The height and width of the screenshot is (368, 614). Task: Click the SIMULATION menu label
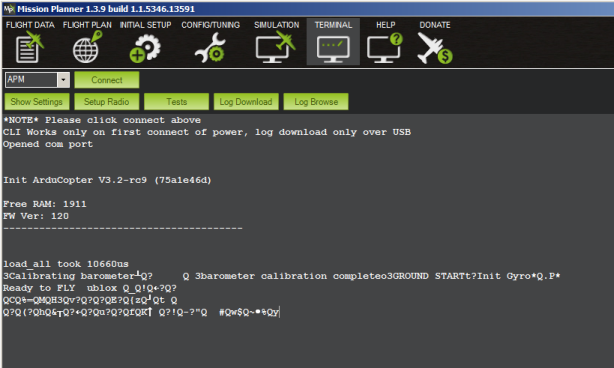pos(276,25)
